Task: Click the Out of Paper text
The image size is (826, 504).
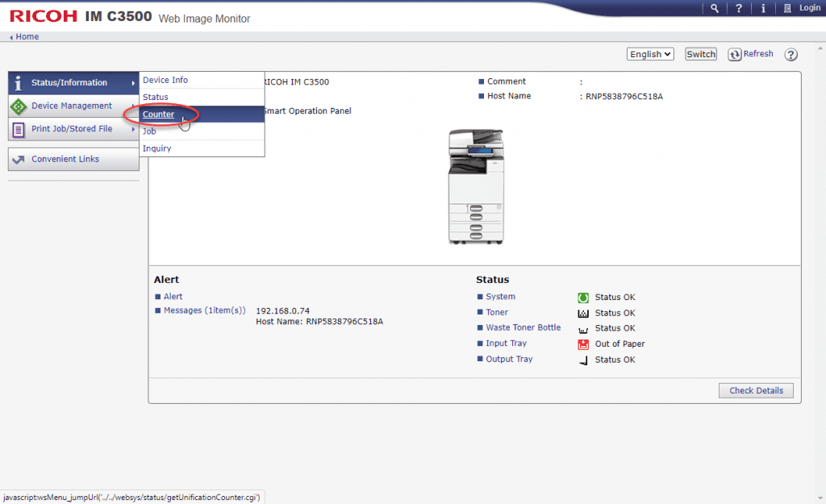Action: point(619,344)
